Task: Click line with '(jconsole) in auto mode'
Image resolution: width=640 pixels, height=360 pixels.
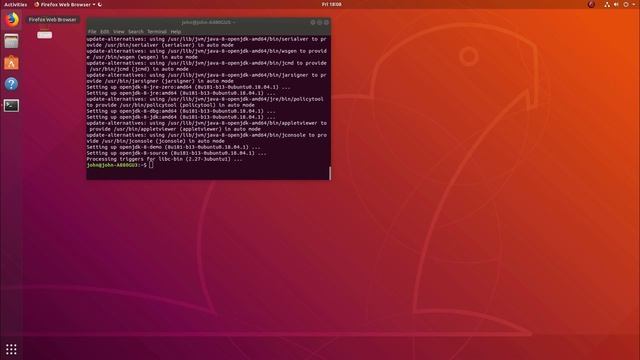Action: click(156, 141)
